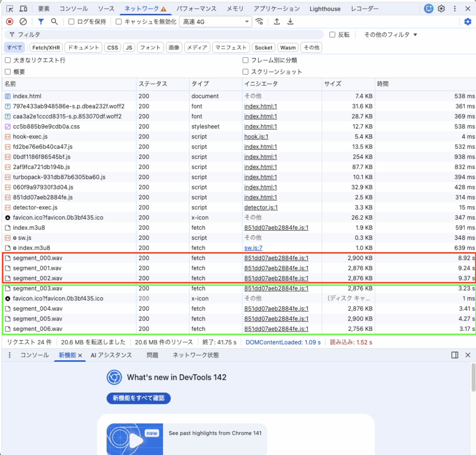
Task: Open hook.js:1 initiator link
Action: 256,137
